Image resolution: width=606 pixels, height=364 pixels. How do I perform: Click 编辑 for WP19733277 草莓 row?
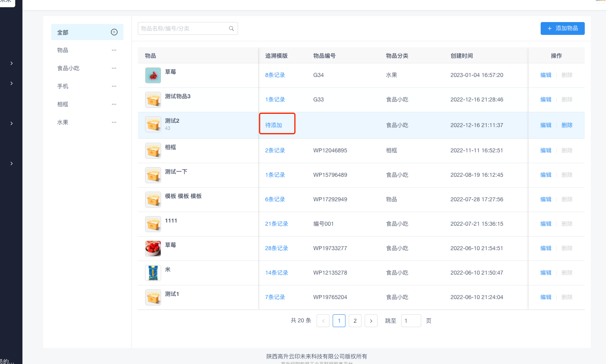click(x=546, y=248)
